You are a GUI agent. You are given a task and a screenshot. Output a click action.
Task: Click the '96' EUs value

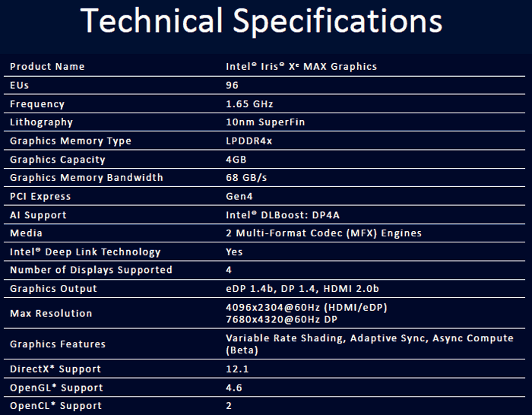click(232, 85)
